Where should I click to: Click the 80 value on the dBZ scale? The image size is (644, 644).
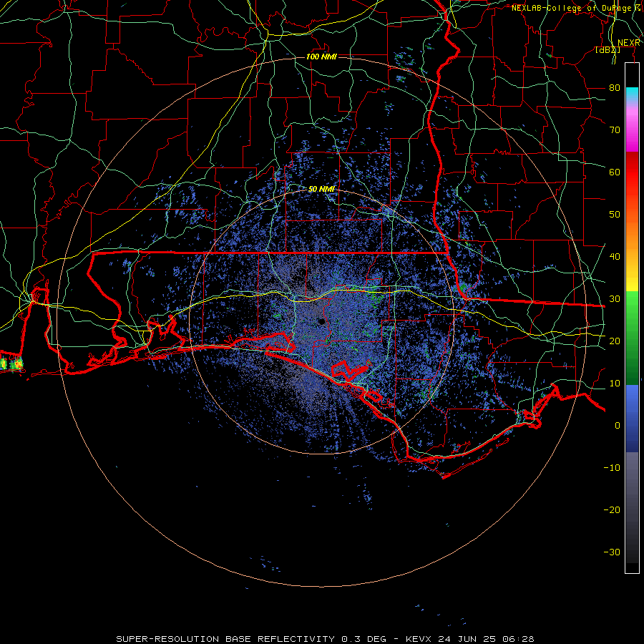point(615,88)
